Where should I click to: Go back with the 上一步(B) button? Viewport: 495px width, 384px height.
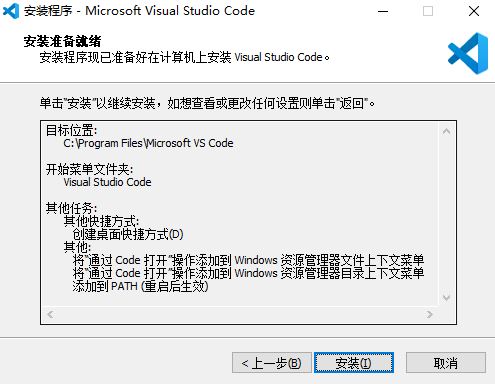272,363
